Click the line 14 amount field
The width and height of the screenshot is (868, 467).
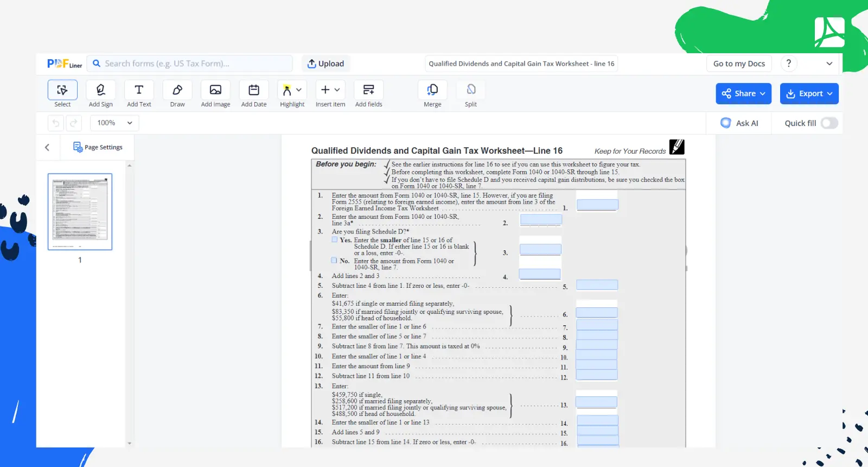(x=597, y=421)
